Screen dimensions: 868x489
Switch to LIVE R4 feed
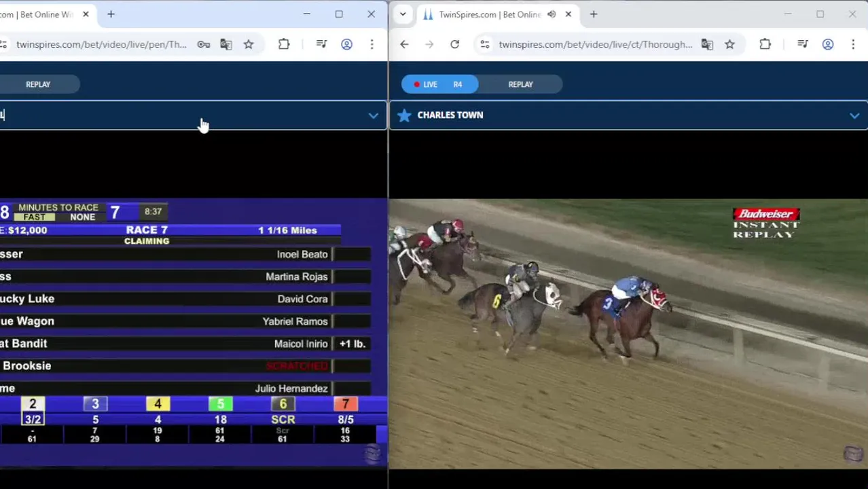(x=440, y=84)
